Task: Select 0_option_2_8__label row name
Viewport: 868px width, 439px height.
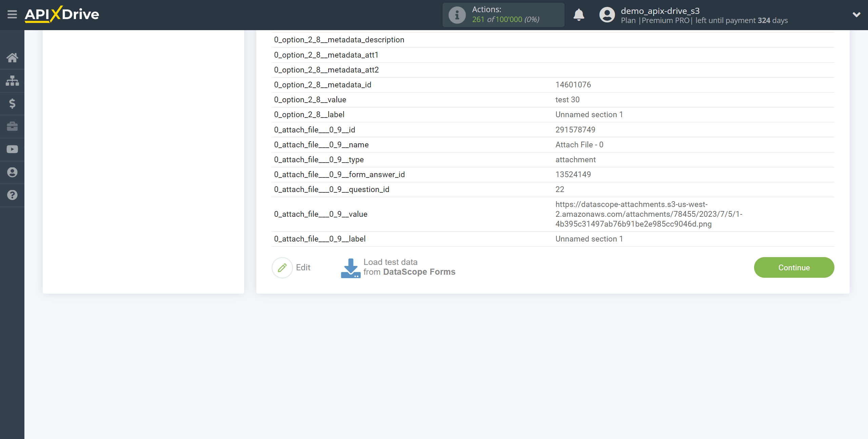Action: pyautogui.click(x=309, y=114)
